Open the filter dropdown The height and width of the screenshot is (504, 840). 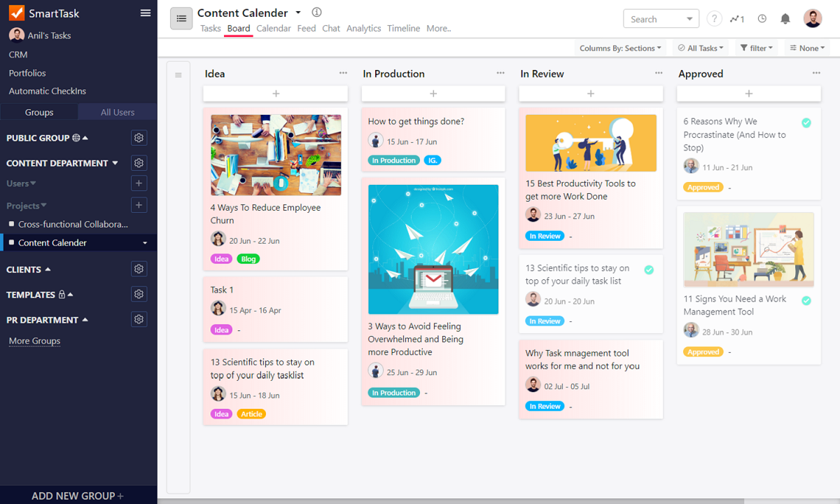[757, 48]
